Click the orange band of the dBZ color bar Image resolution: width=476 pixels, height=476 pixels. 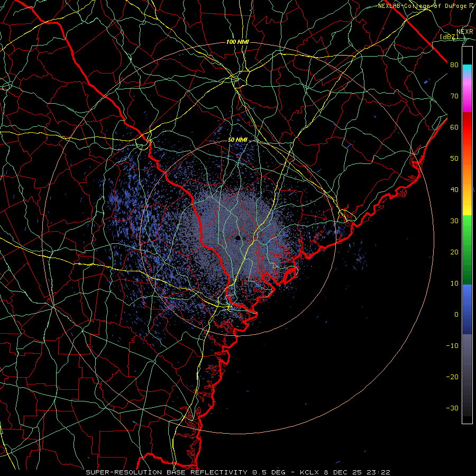point(467,175)
